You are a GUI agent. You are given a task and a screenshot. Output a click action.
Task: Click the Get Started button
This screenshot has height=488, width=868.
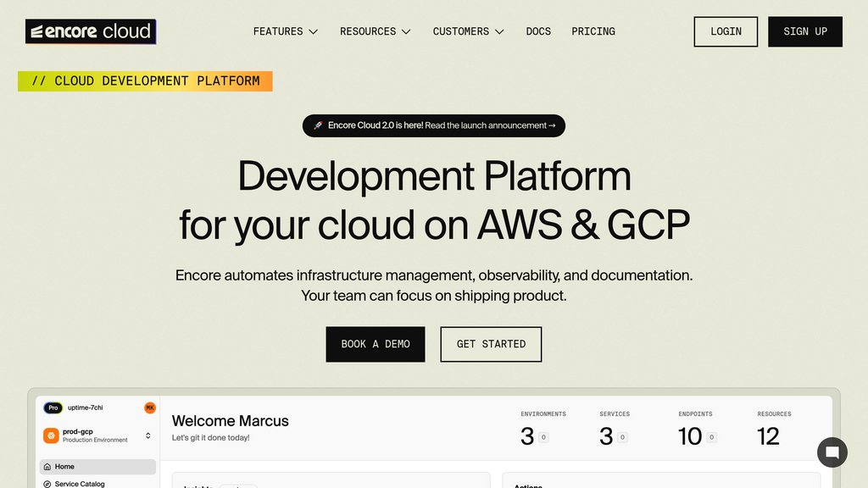coord(491,344)
